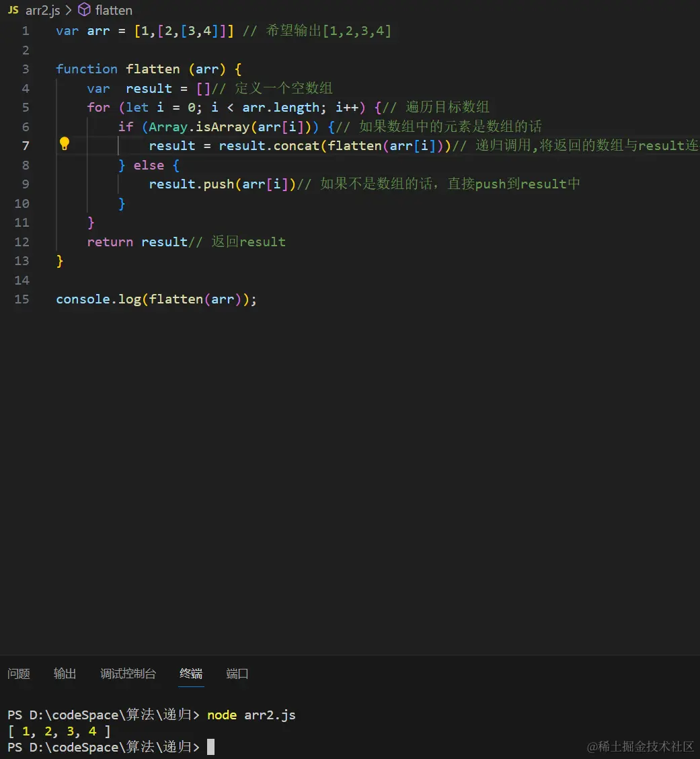The width and height of the screenshot is (700, 759).
Task: Click line number 15 in the gutter
Action: pyautogui.click(x=22, y=299)
